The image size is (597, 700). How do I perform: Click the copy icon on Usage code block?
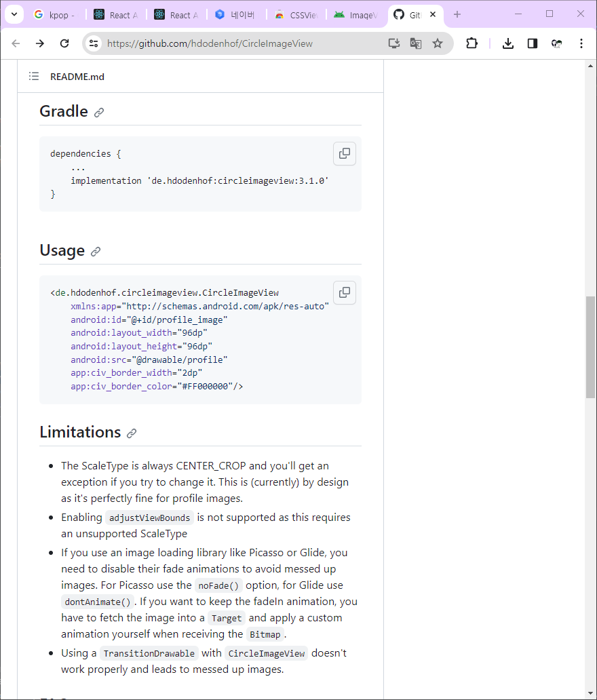[344, 292]
